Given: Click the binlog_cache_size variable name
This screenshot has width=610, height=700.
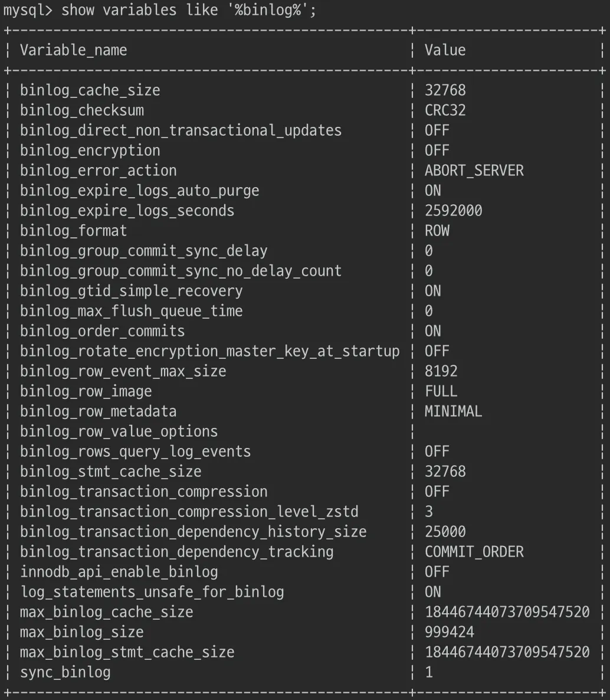Looking at the screenshot, I should click(90, 90).
